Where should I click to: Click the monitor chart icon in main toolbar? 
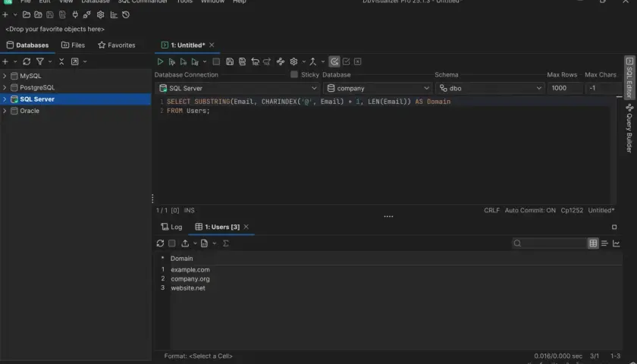(x=114, y=14)
